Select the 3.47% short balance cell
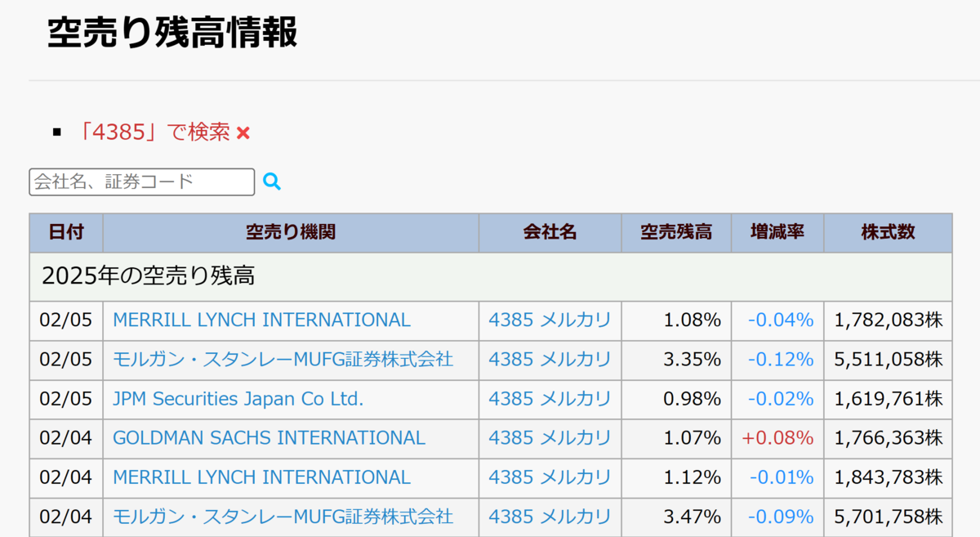The height and width of the screenshot is (537, 980). point(676,517)
